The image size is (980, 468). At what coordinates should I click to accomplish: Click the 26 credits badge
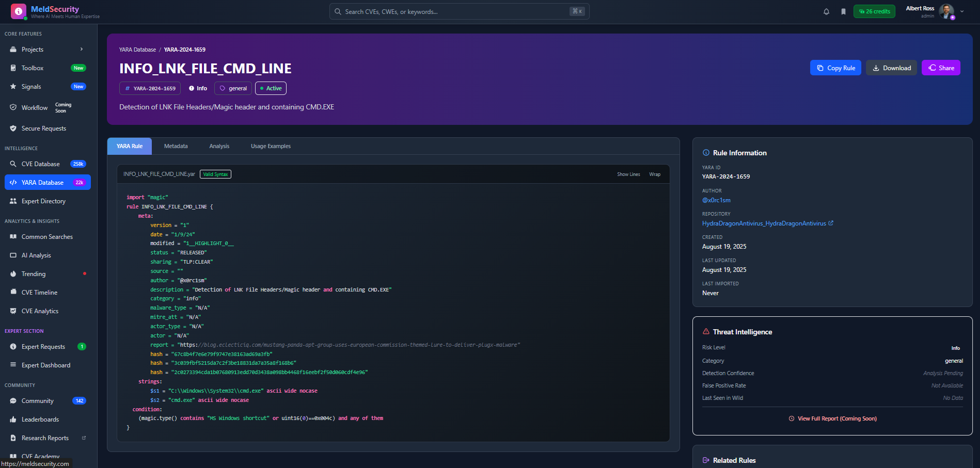click(874, 11)
